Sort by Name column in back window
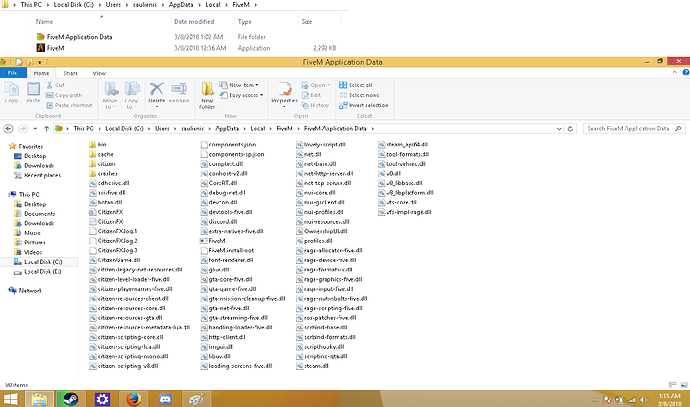Screen dimensions: 690x407 tap(44, 22)
